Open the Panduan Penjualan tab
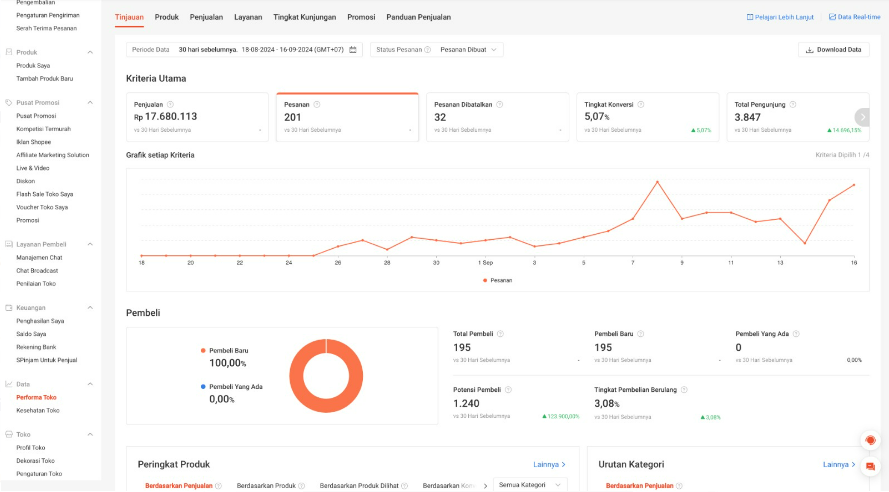 pos(418,18)
